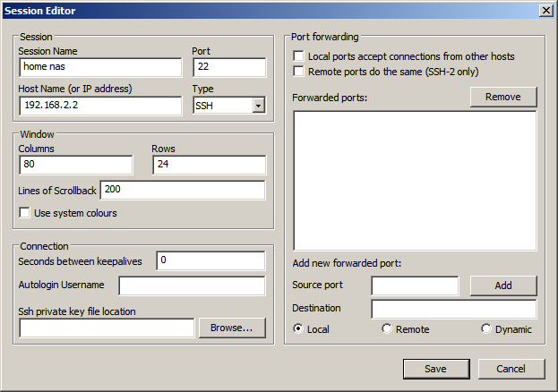
Task: Click the Lines of Scrollback field
Action: tap(183, 190)
